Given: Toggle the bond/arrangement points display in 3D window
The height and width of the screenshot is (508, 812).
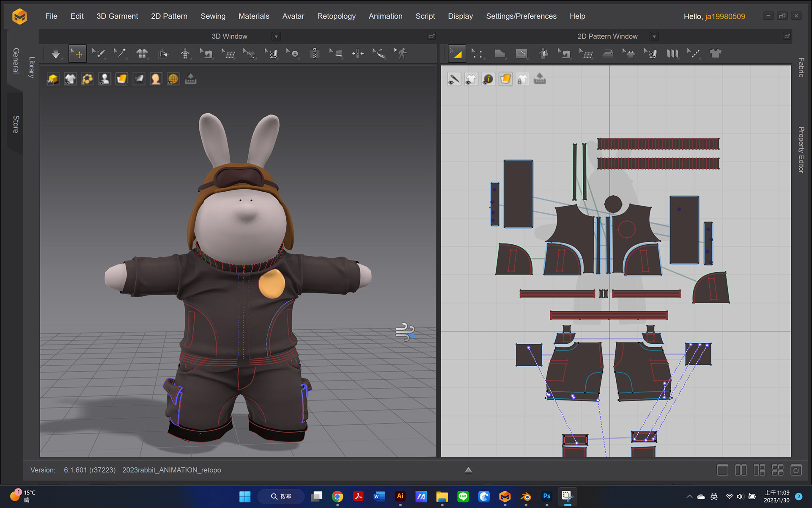Looking at the screenshot, I should tap(88, 79).
